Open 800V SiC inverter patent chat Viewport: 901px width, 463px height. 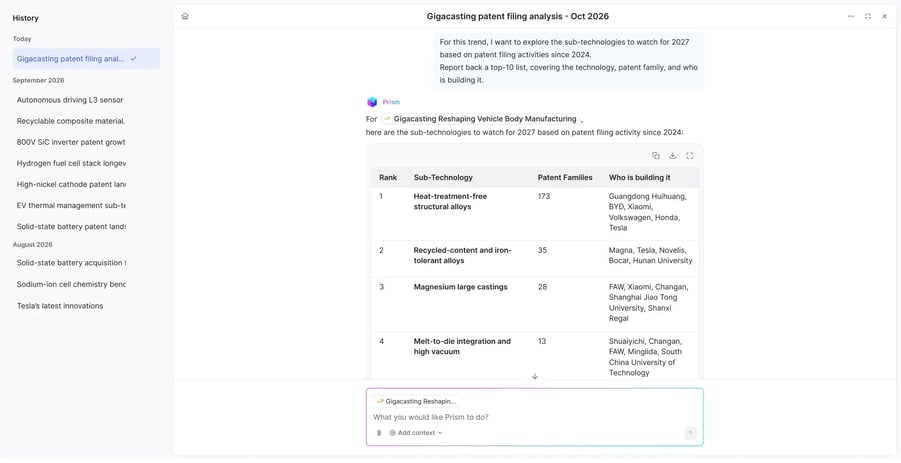(x=71, y=142)
